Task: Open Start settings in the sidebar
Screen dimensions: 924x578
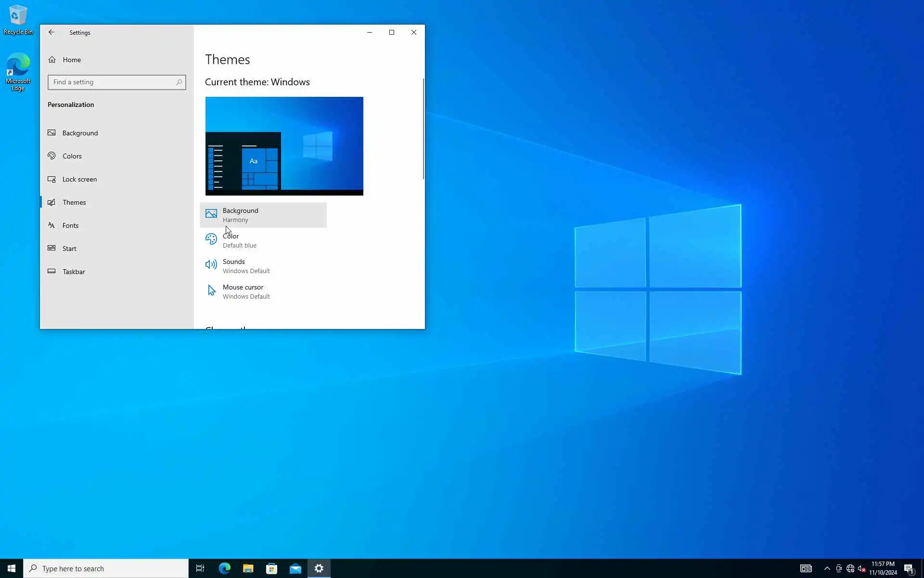Action: point(69,249)
